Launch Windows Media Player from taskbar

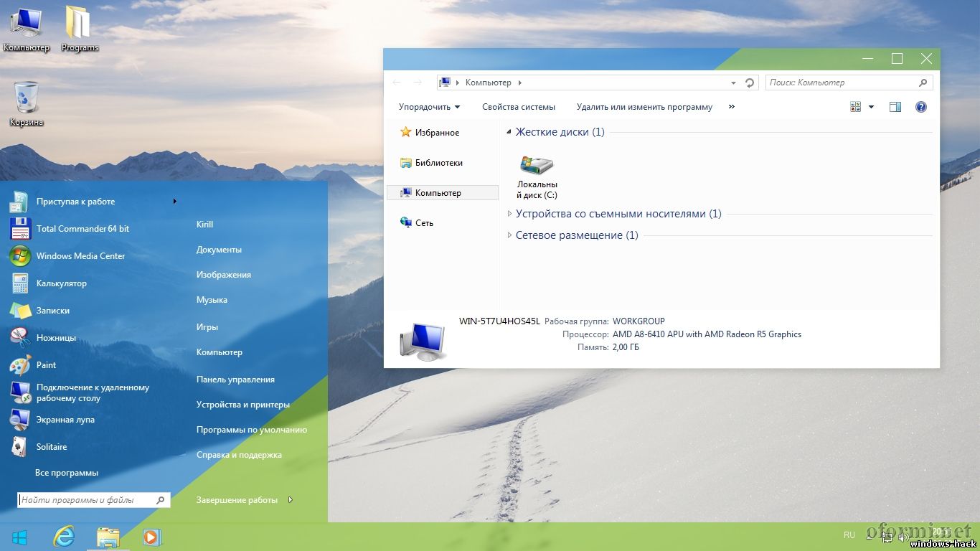point(151,537)
